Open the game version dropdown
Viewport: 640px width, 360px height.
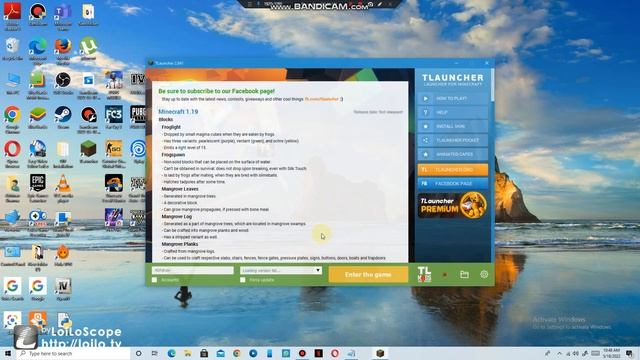point(281,270)
